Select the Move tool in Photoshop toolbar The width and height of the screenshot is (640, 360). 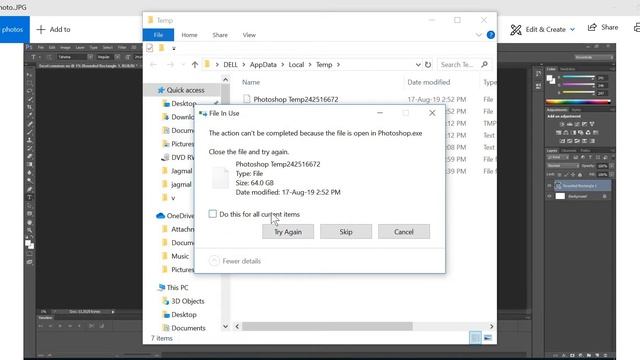[29, 75]
